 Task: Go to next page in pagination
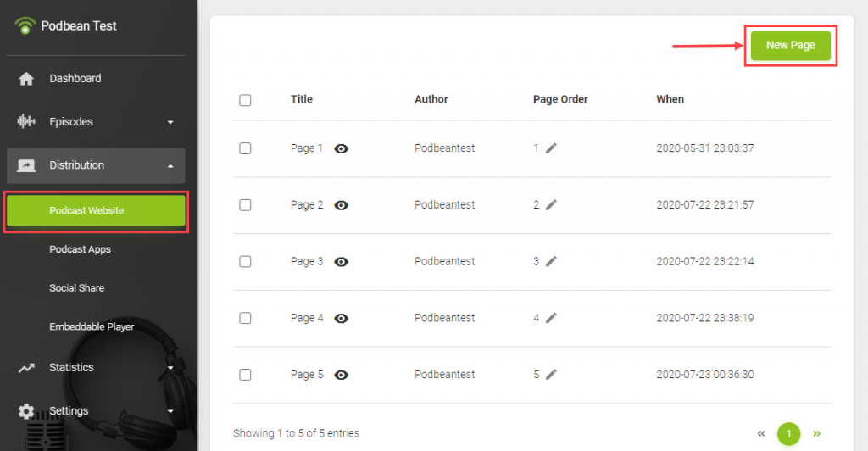click(816, 433)
